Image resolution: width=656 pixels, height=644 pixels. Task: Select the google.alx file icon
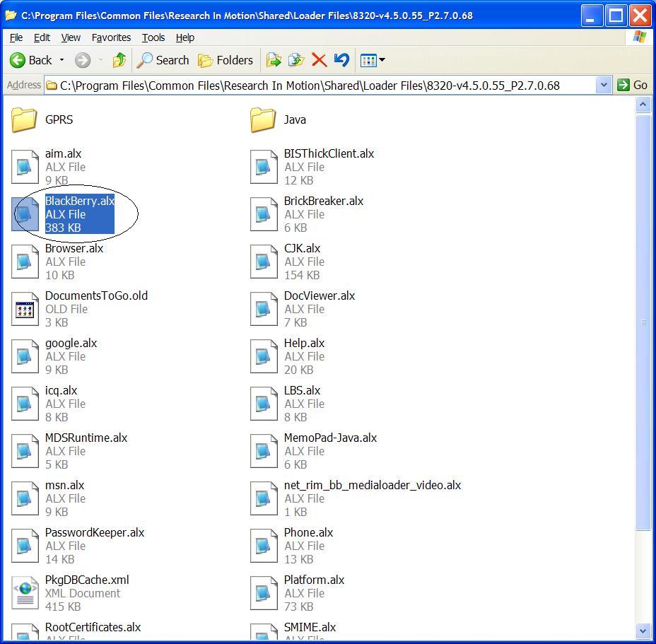[x=25, y=356]
